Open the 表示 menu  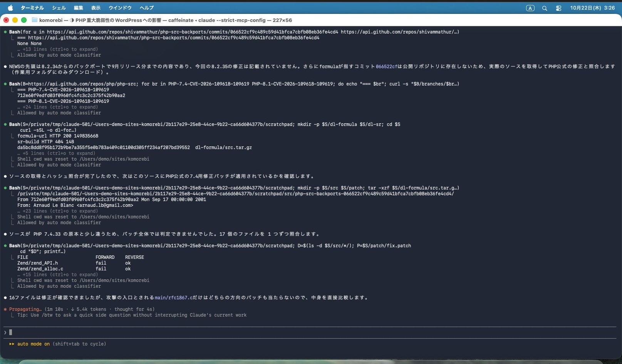click(96, 8)
